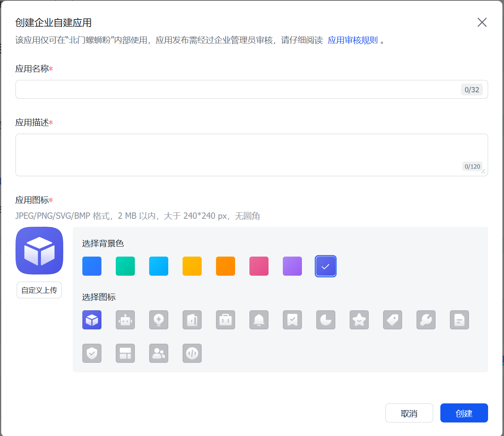Select the bell notification icon

(x=259, y=320)
